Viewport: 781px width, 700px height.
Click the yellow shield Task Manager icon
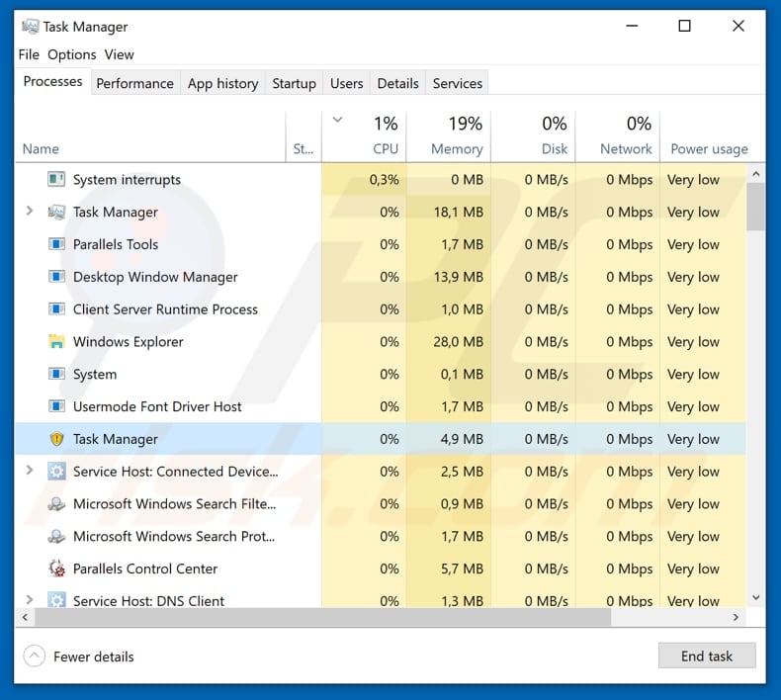pos(56,439)
